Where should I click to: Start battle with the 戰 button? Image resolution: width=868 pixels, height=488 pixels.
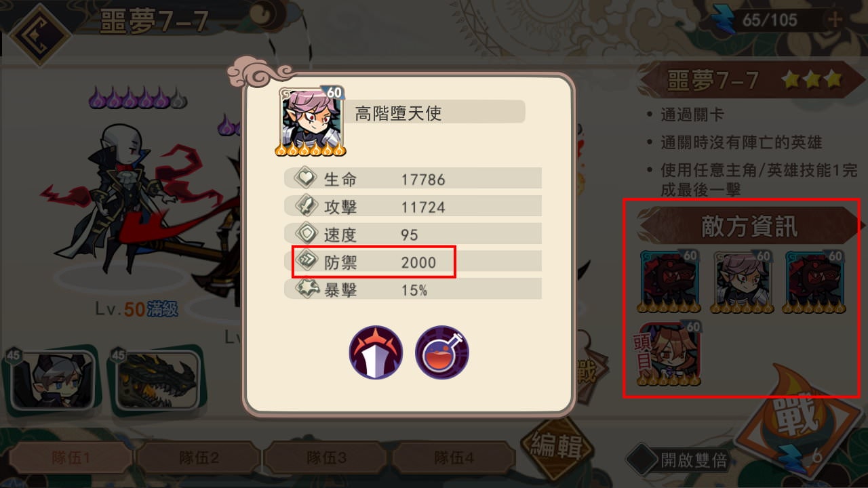pos(800,425)
